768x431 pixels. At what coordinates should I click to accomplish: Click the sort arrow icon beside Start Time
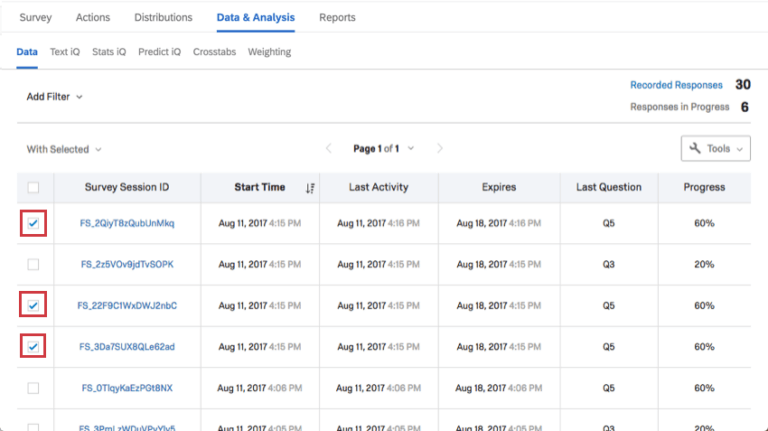pyautogui.click(x=310, y=187)
